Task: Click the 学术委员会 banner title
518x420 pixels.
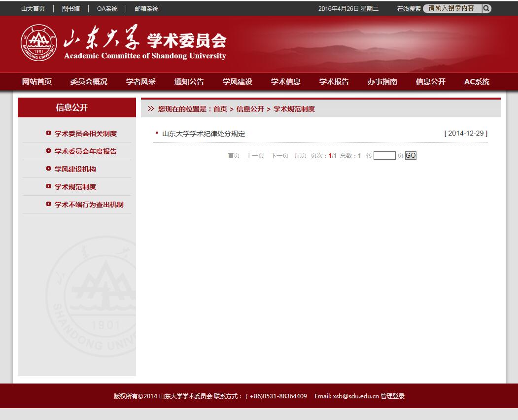Action: pos(187,40)
